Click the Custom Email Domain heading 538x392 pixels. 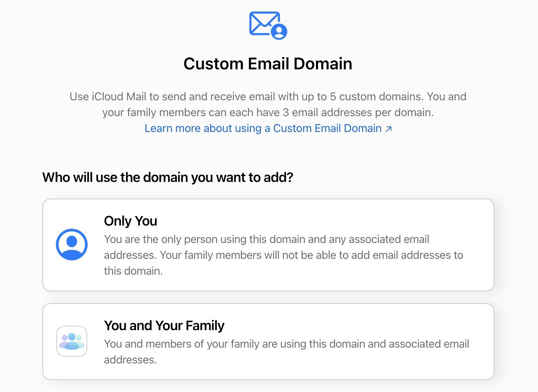coord(268,63)
